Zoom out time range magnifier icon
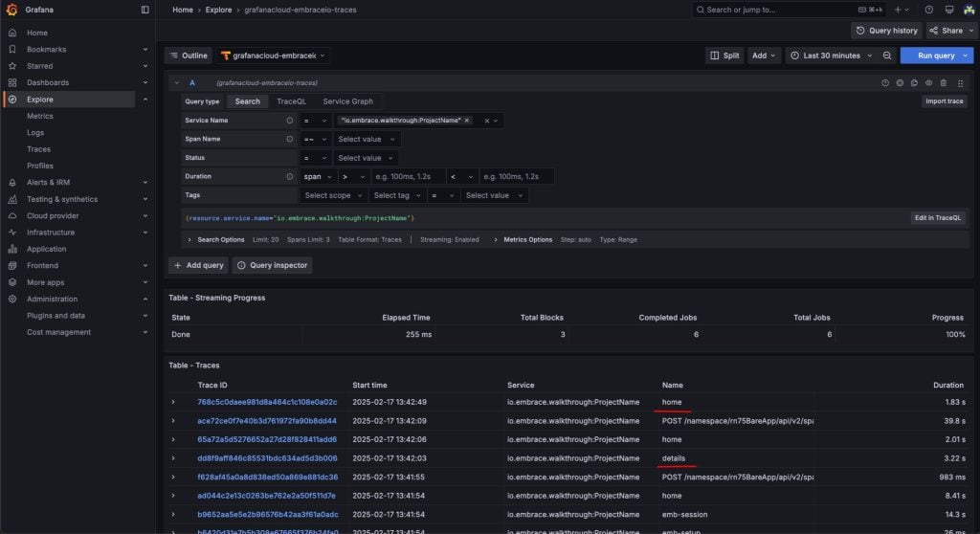The height and width of the screenshot is (534, 980). [887, 56]
